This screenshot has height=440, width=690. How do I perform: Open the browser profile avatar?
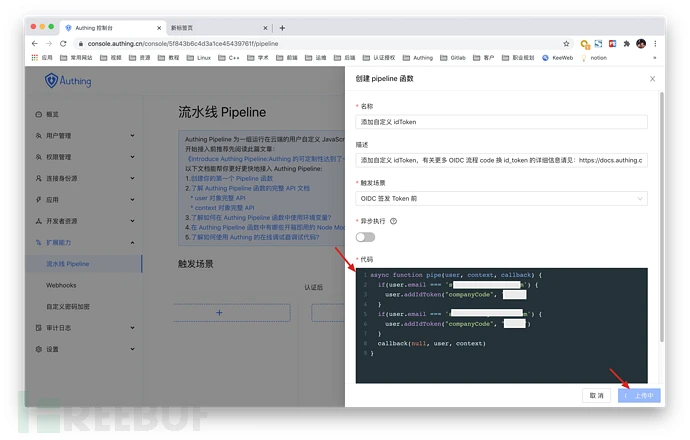pos(641,44)
